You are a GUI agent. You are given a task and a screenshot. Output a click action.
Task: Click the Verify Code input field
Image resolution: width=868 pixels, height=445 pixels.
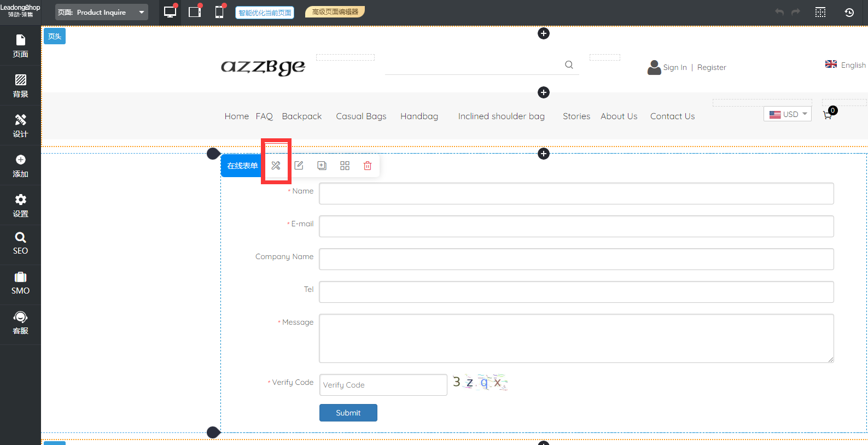[383, 385]
